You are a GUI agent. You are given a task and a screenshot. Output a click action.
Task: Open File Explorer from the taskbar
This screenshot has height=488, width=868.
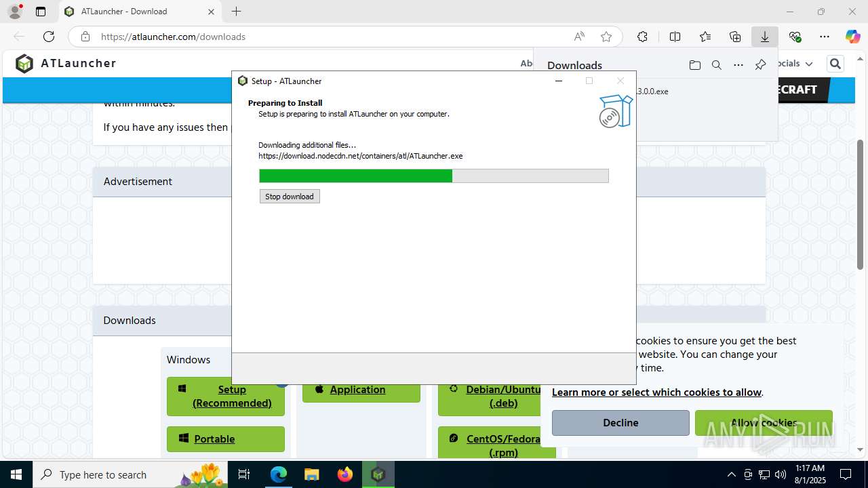311,474
